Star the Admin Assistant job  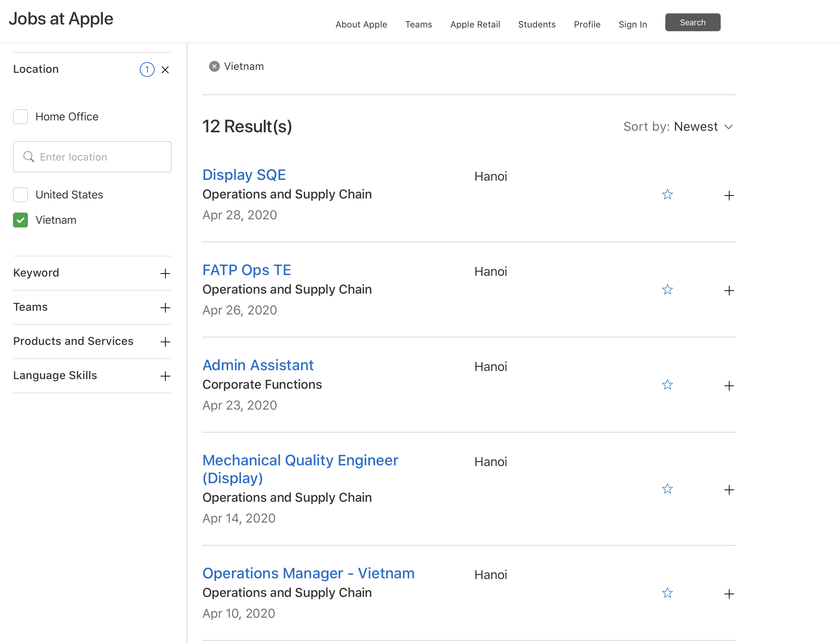pos(668,385)
